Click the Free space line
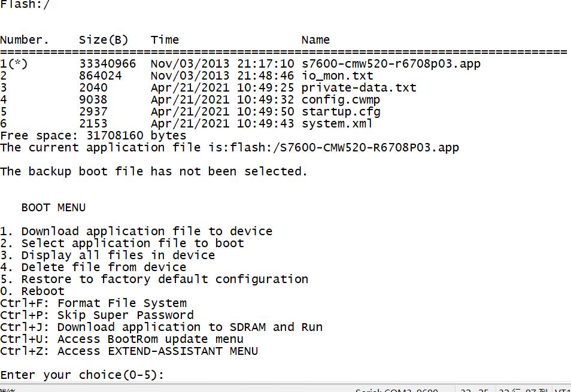This screenshot has height=392, width=571. 93,136
